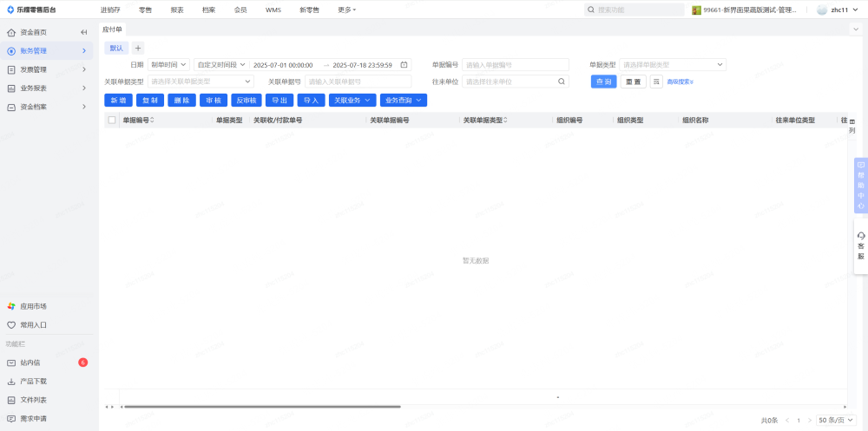Screen dimensions: 868x431
Task: Click the 高级搜索 link
Action: pyautogui.click(x=680, y=82)
